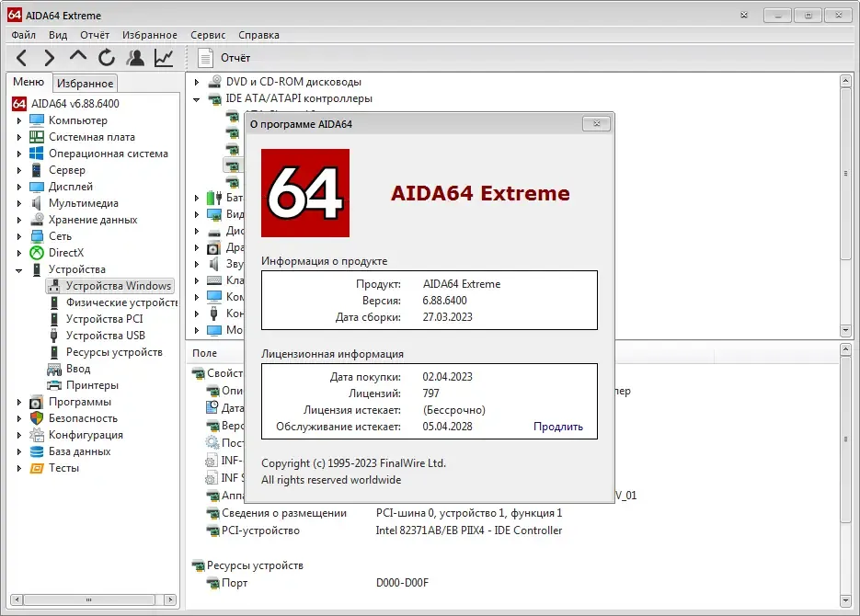Open the Безопасность shield item
The width and height of the screenshot is (860, 616).
tap(83, 418)
